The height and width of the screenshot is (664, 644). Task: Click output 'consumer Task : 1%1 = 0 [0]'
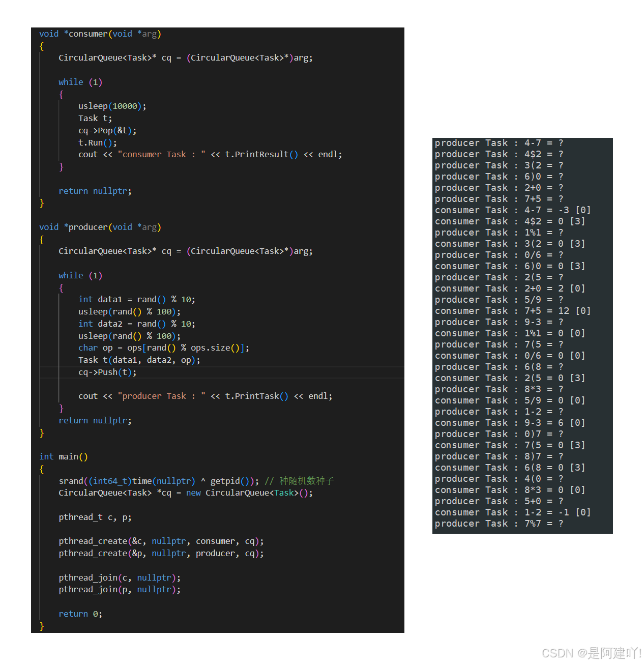(x=510, y=333)
